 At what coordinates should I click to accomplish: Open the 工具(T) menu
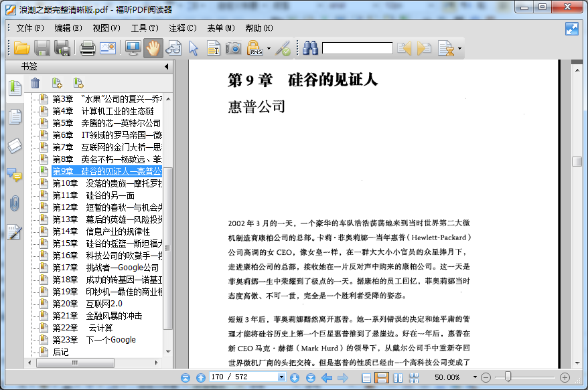(145, 28)
